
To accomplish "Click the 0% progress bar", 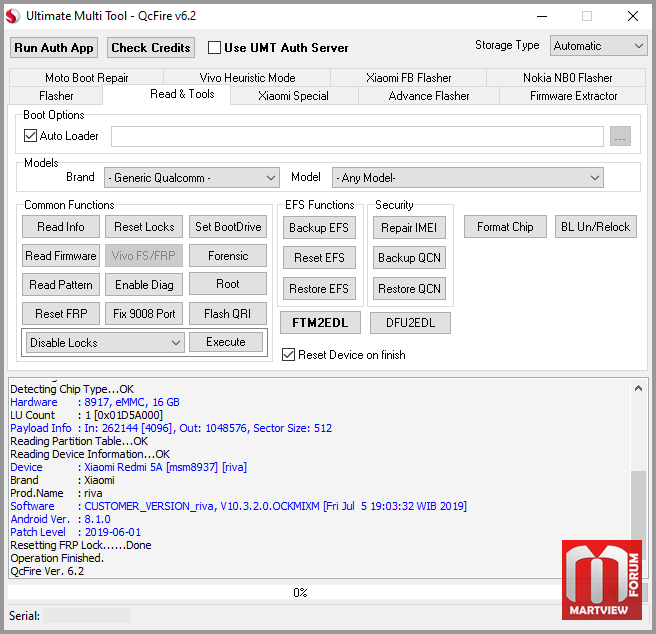I will tap(300, 593).
